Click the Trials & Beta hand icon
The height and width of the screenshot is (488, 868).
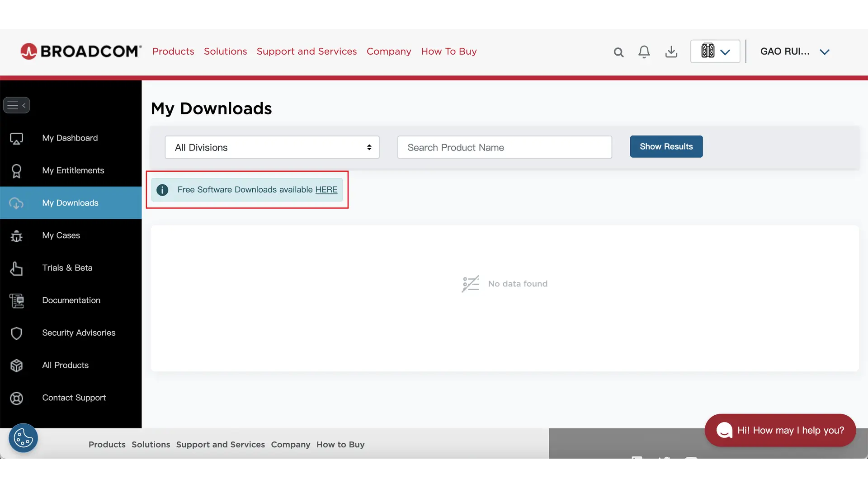[17, 268]
